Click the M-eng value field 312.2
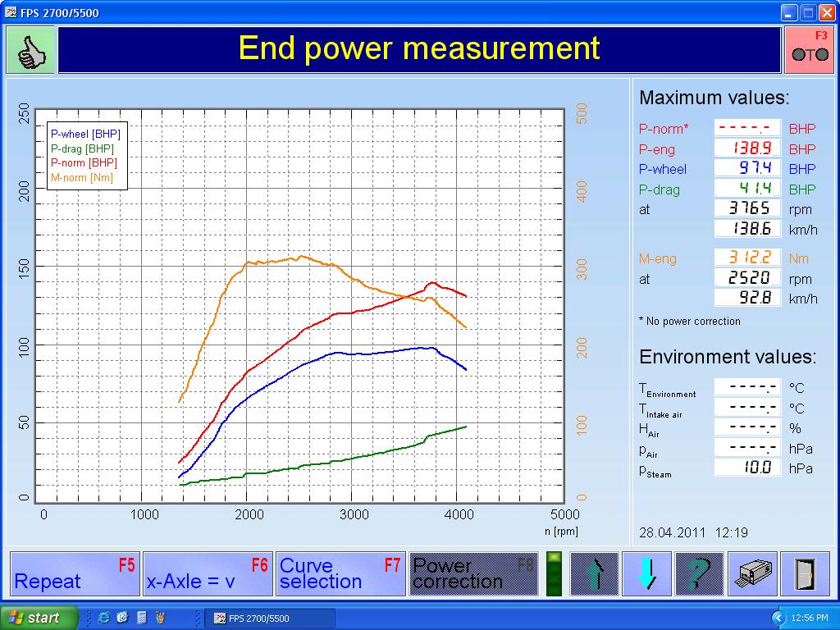 748,258
